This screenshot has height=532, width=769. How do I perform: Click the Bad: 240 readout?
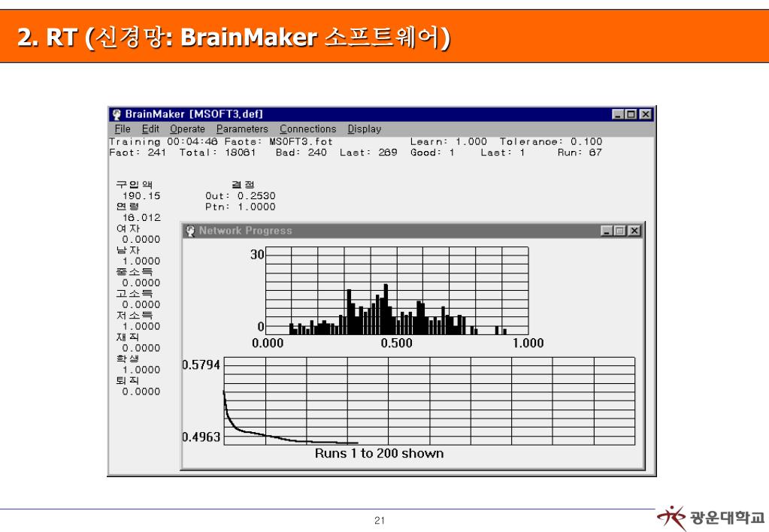tap(301, 153)
